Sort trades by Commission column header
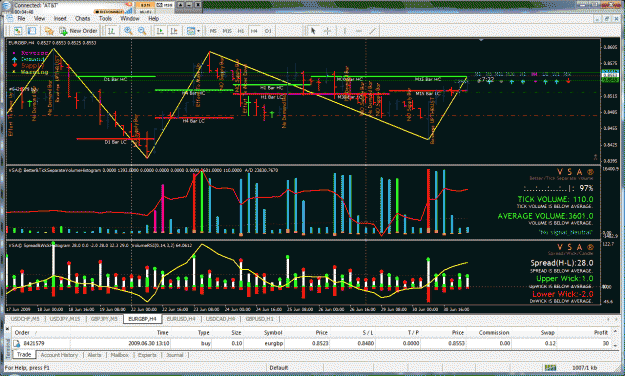 point(494,333)
